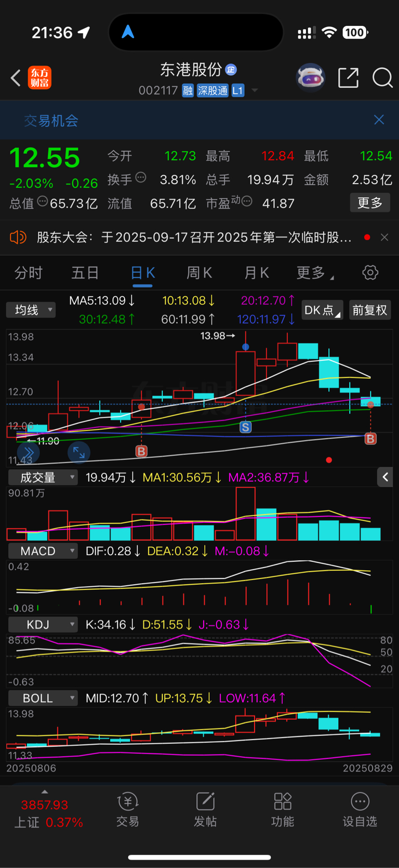Tap the double-chevron expand circle
Image resolution: width=399 pixels, height=868 pixels.
pos(28,453)
